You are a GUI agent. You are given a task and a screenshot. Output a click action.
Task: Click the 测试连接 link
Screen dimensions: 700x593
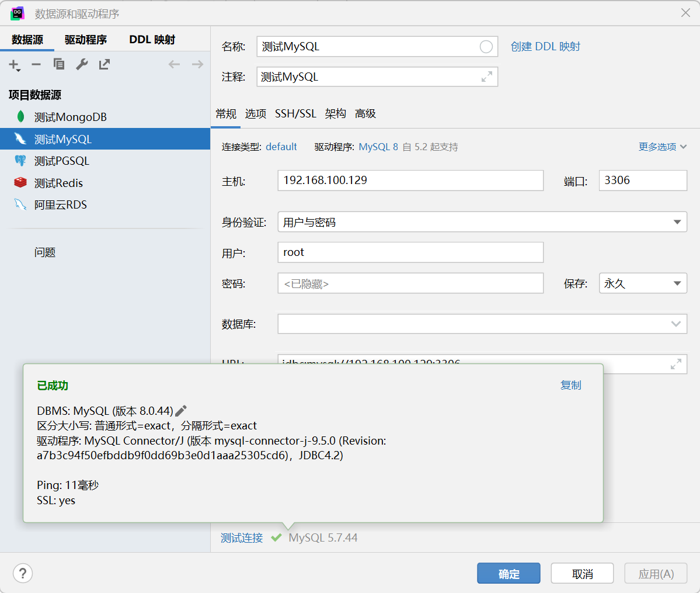click(242, 537)
